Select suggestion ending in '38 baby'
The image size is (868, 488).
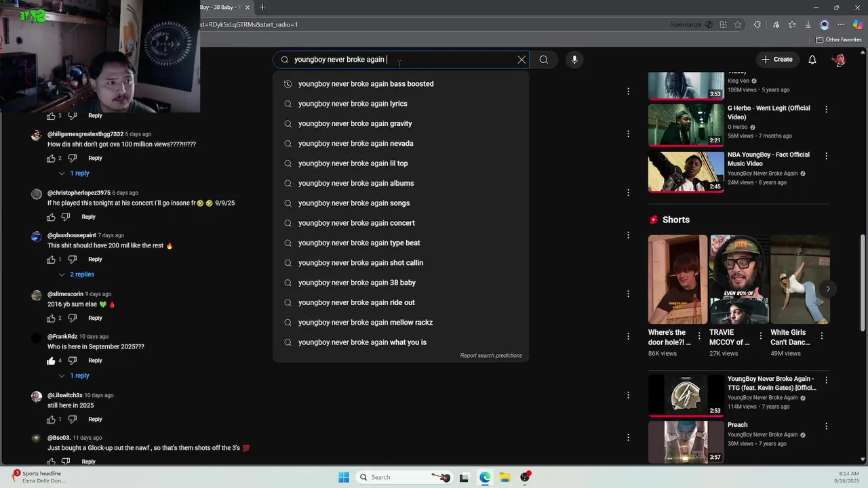[x=401, y=283]
